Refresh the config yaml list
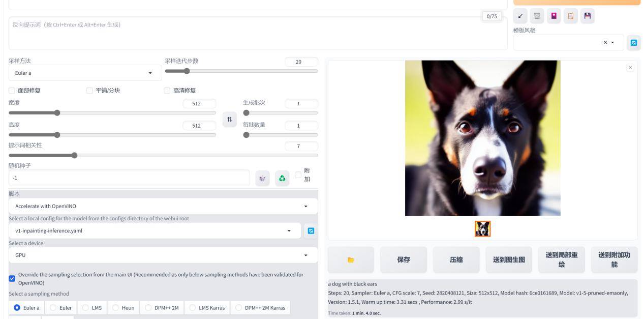Viewport: 644px width, 319px height. click(x=311, y=230)
